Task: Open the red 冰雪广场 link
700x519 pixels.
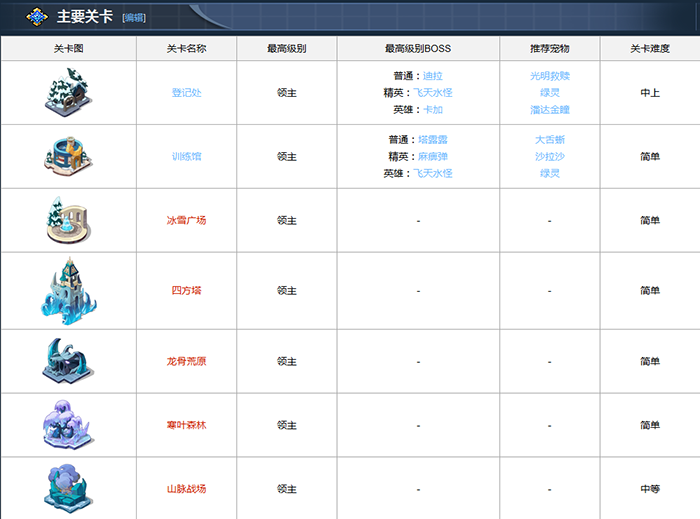Action: 186,221
